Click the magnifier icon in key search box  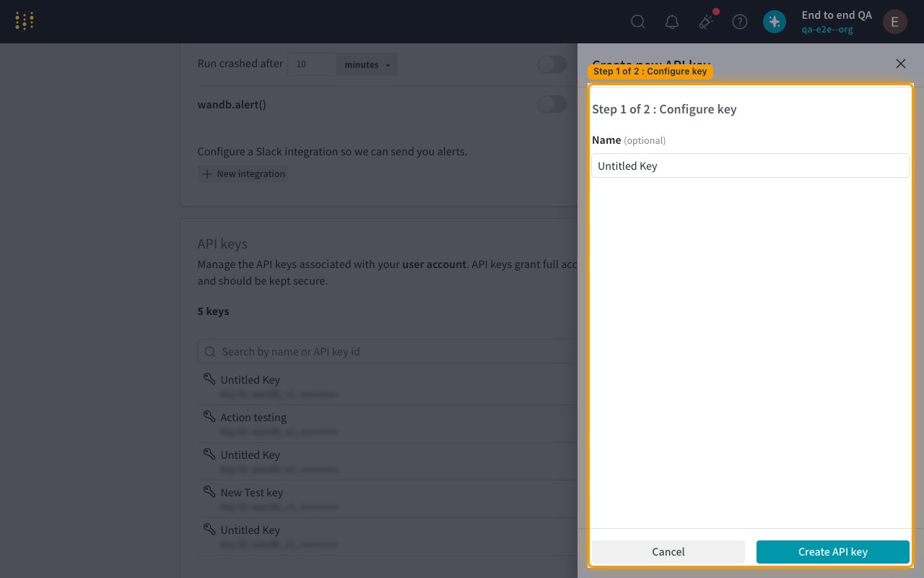pos(210,352)
